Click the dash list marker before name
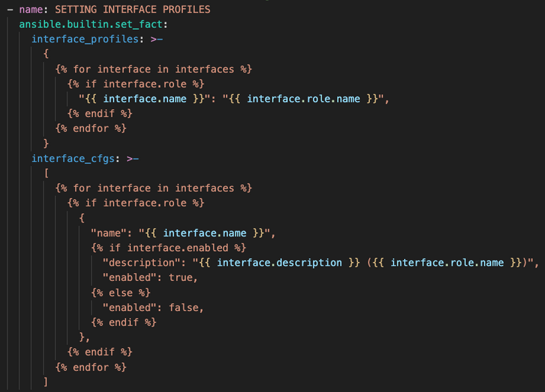The image size is (545, 392). pos(10,10)
